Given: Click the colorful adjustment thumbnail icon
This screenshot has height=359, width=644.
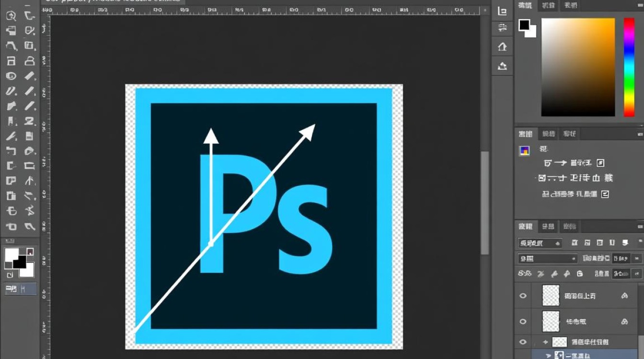Looking at the screenshot, I should click(524, 151).
